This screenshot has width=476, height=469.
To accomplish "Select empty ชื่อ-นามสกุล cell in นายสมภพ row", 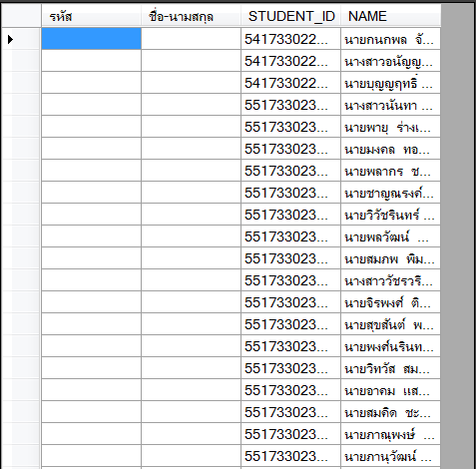I will coord(191,258).
